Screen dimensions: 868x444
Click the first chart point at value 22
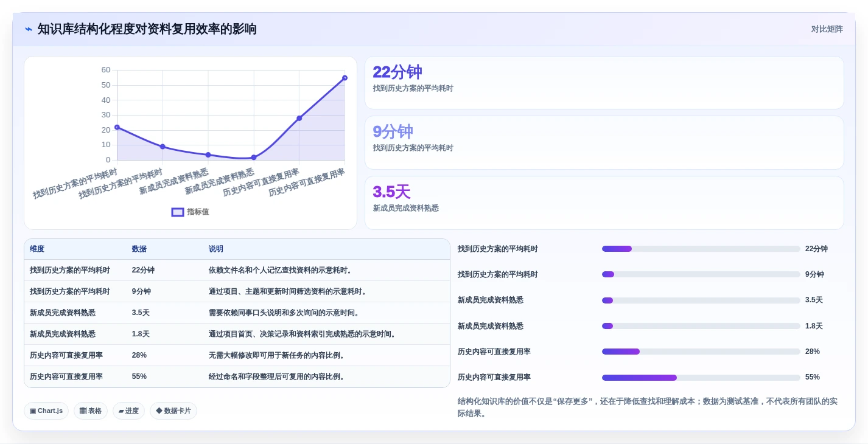click(x=117, y=127)
